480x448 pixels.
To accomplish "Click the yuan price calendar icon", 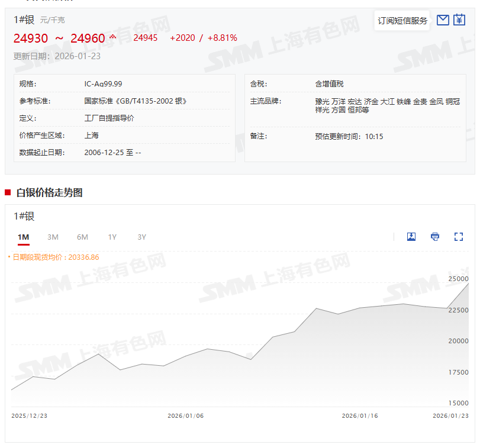I will (x=459, y=20).
